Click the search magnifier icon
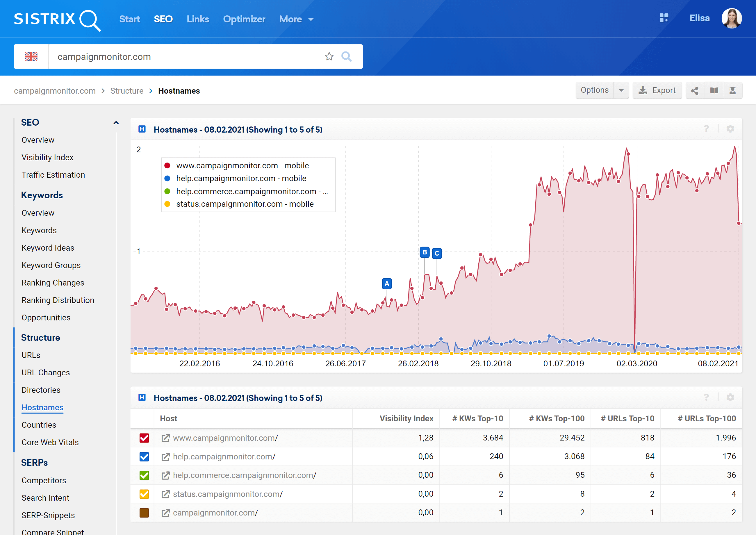Viewport: 756px width, 535px height. (346, 57)
